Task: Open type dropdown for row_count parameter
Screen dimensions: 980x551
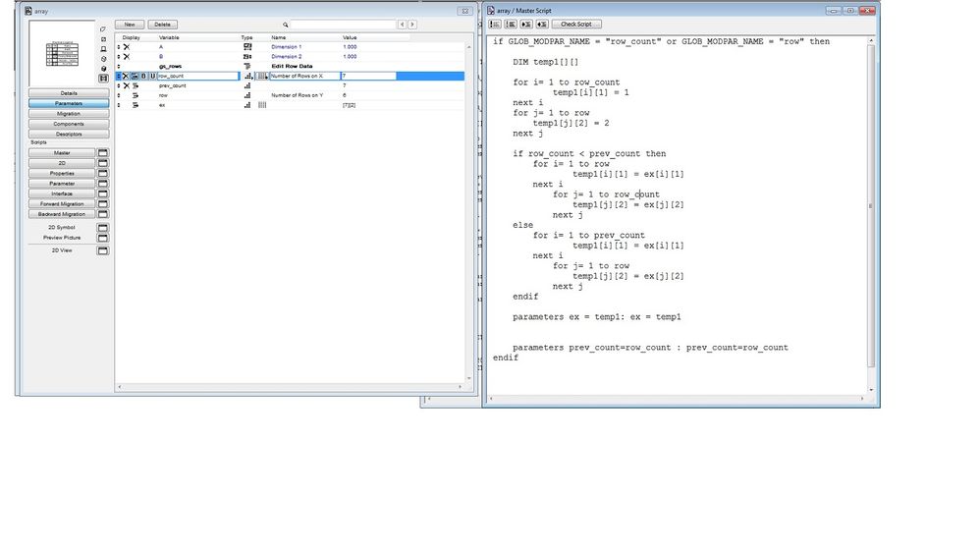Action: coord(248,76)
